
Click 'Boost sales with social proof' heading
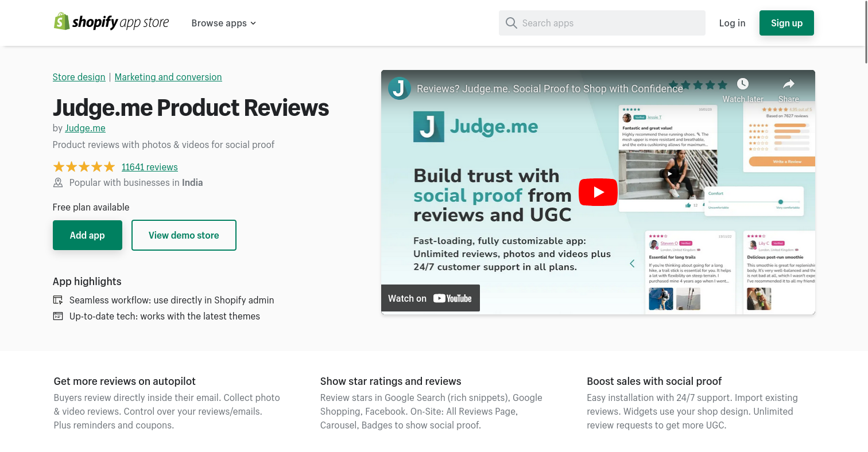coord(654,381)
